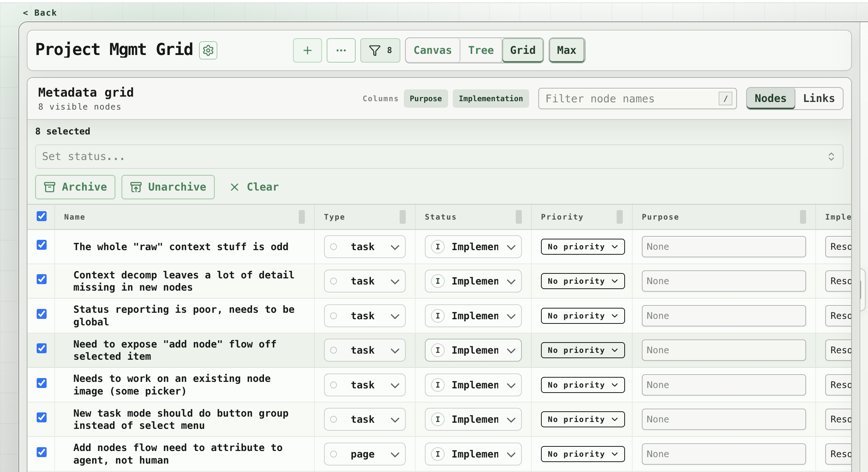Open No priority dropdown for 'Context decomp' row

coord(583,281)
